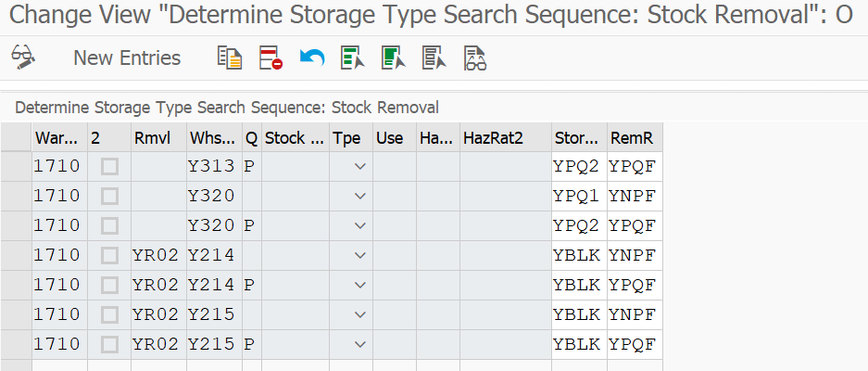Click the Choose Detail glasses icon

coord(475,58)
